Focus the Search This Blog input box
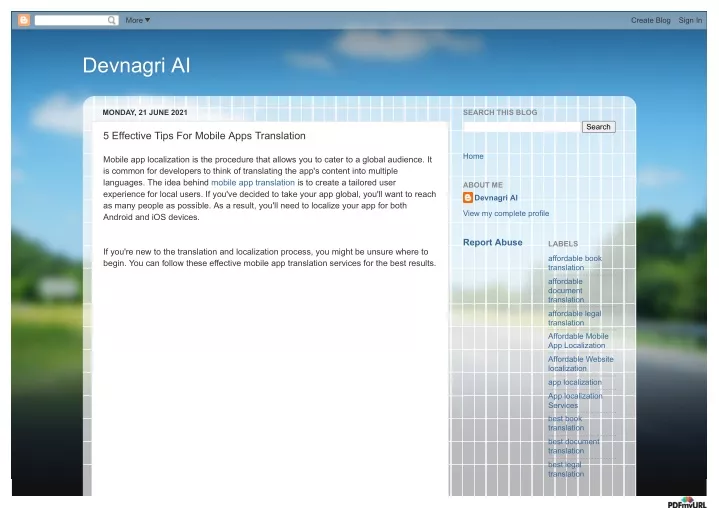 pyautogui.click(x=522, y=127)
